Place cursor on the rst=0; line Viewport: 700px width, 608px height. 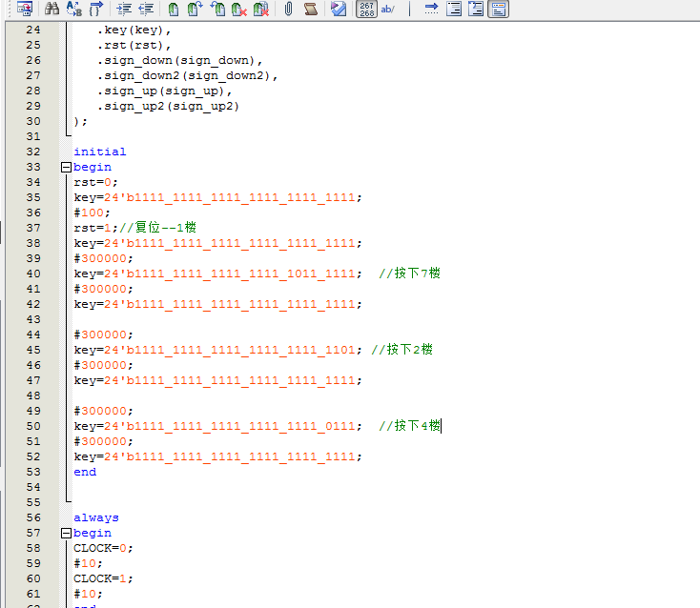point(95,182)
